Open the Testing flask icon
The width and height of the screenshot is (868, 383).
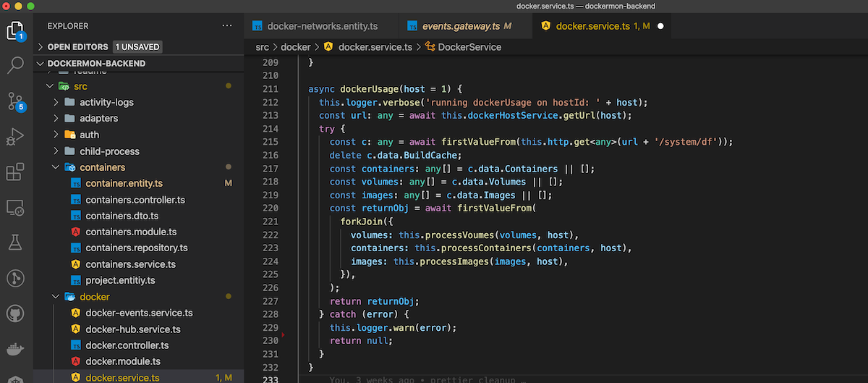point(15,243)
